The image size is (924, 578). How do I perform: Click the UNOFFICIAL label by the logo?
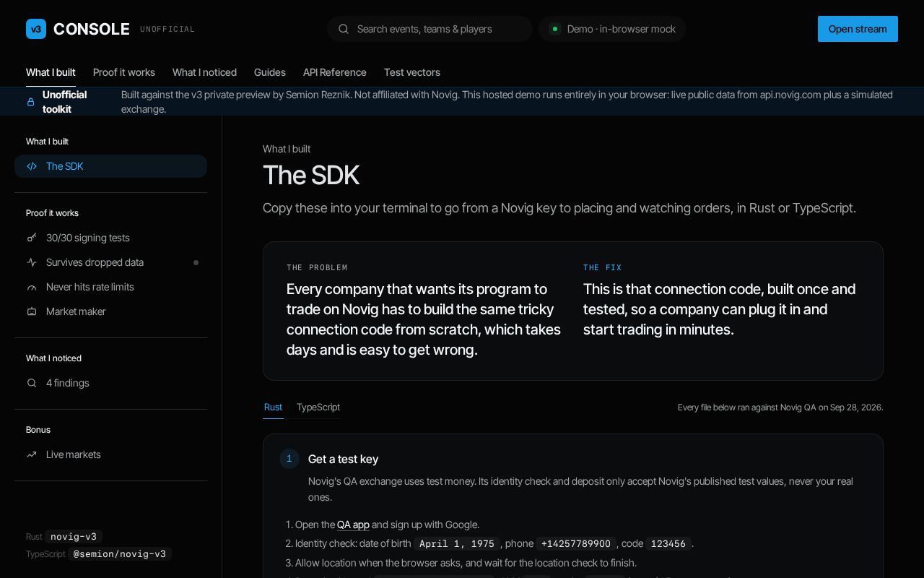point(167,30)
